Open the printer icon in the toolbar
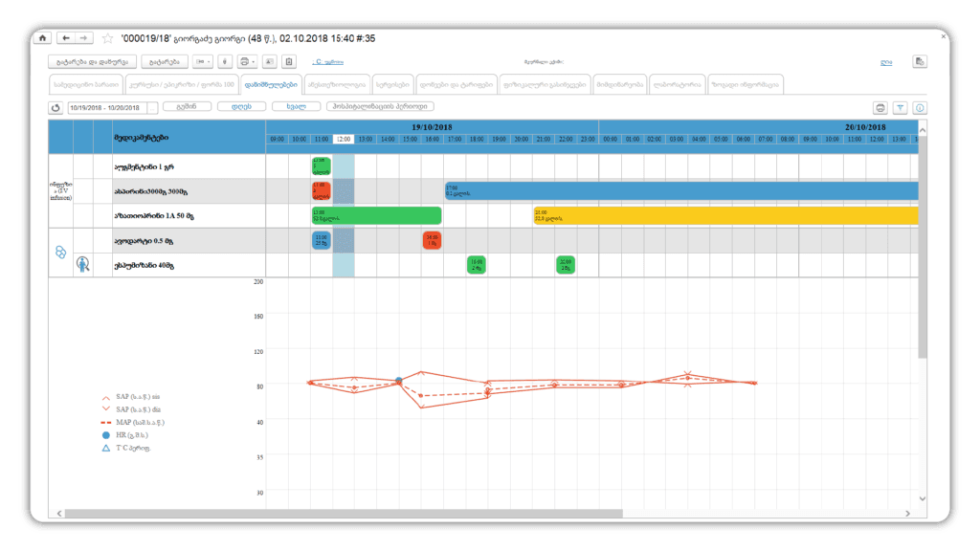Image resolution: width=980 pixels, height=551 pixels. 244,61
